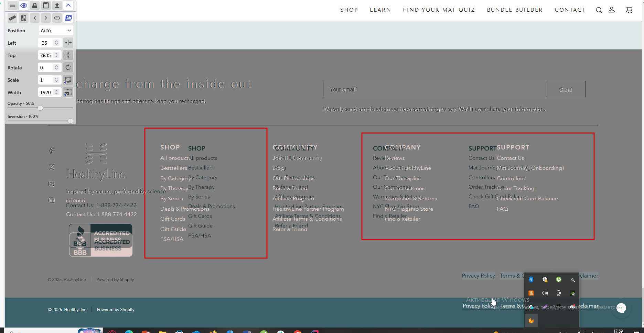
Task: Open Windows Security shield in system tray
Action: pyautogui.click(x=545, y=279)
